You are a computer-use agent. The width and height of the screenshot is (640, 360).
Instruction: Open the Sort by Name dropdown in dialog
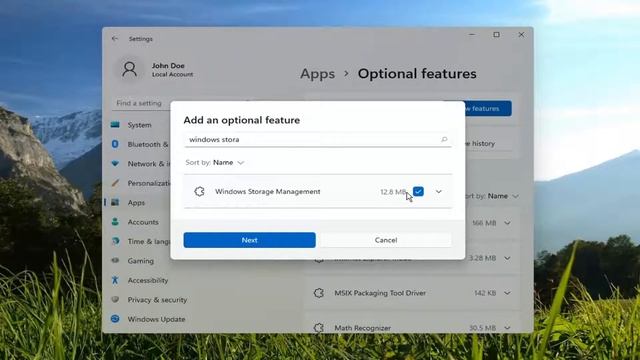click(215, 162)
